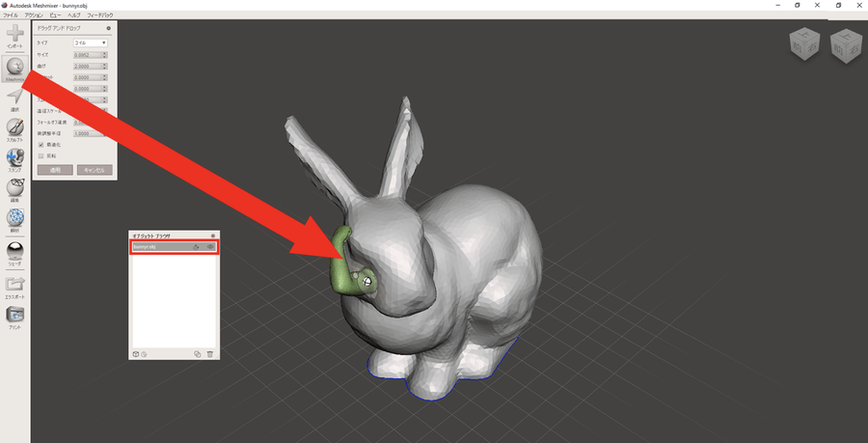Viewport: 868px width, 443px height.
Task: Open the Meshmix tool in the sidebar
Action: (x=14, y=67)
